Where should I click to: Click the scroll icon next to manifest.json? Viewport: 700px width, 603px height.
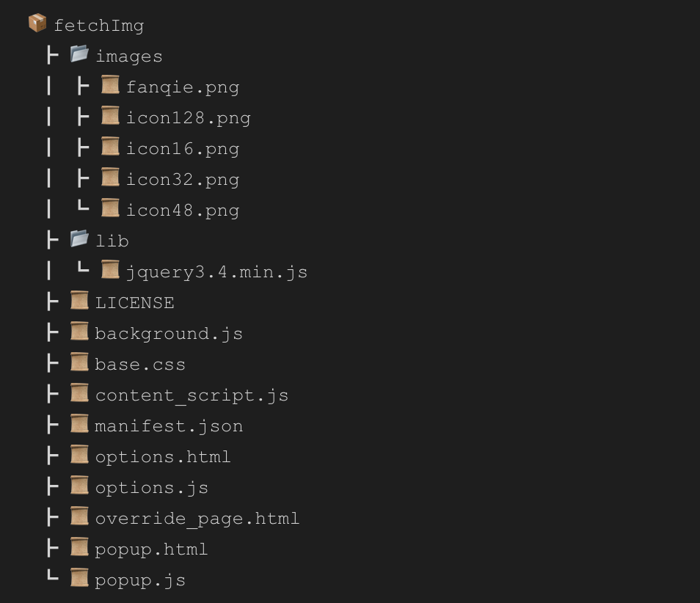79,424
